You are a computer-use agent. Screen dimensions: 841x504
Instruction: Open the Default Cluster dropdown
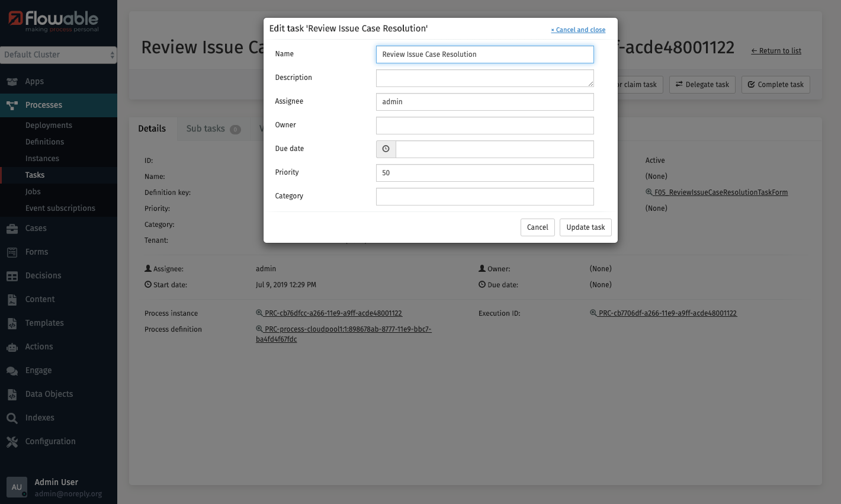58,54
